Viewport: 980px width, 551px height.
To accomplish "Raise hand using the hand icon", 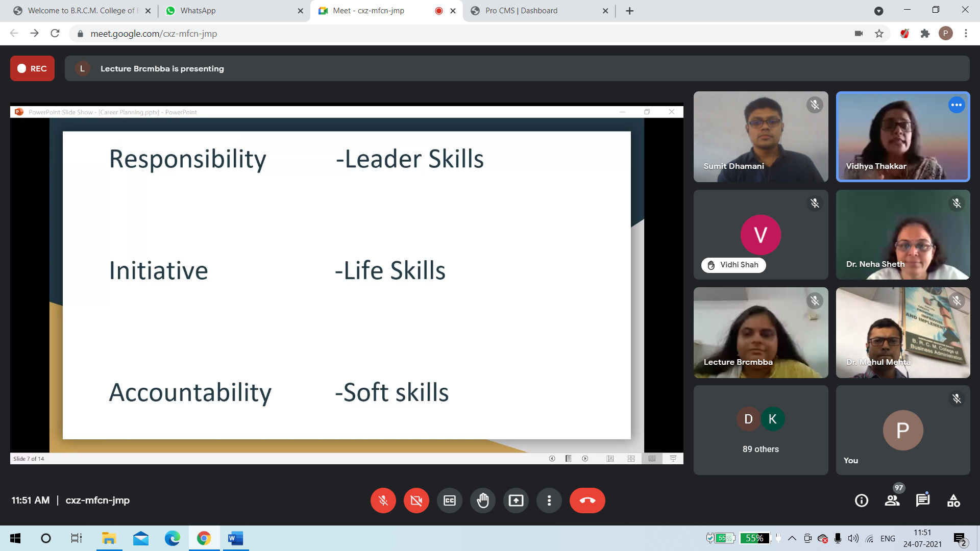I will 482,500.
